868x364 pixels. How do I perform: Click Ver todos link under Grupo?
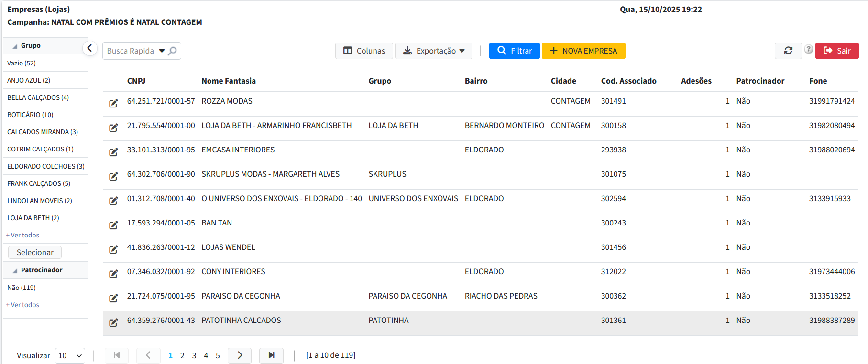25,235
